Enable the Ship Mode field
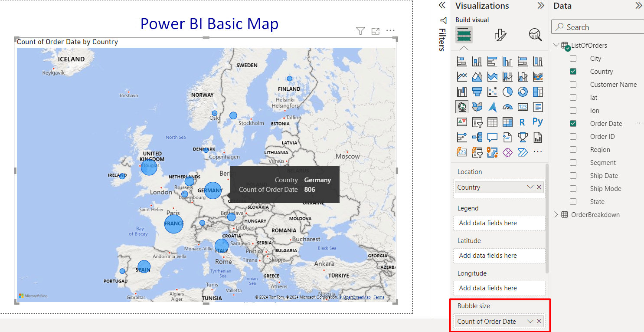 pyautogui.click(x=573, y=188)
